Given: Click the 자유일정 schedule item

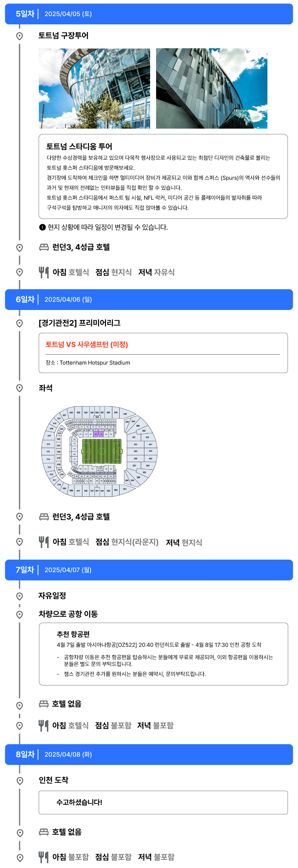Looking at the screenshot, I should (52, 596).
